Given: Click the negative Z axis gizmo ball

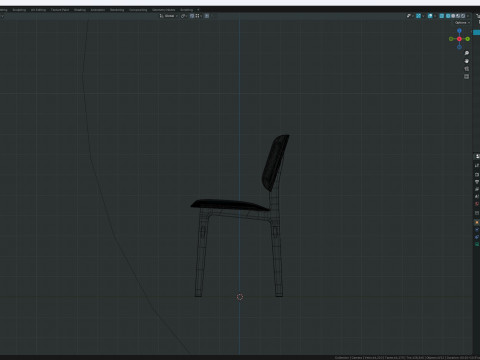Looking at the screenshot, I should point(459,47).
